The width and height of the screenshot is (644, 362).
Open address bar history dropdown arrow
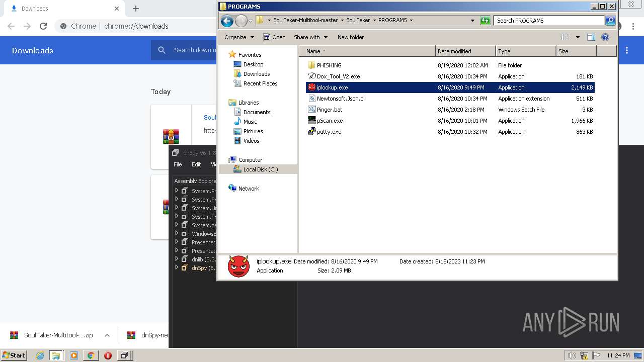click(x=472, y=21)
